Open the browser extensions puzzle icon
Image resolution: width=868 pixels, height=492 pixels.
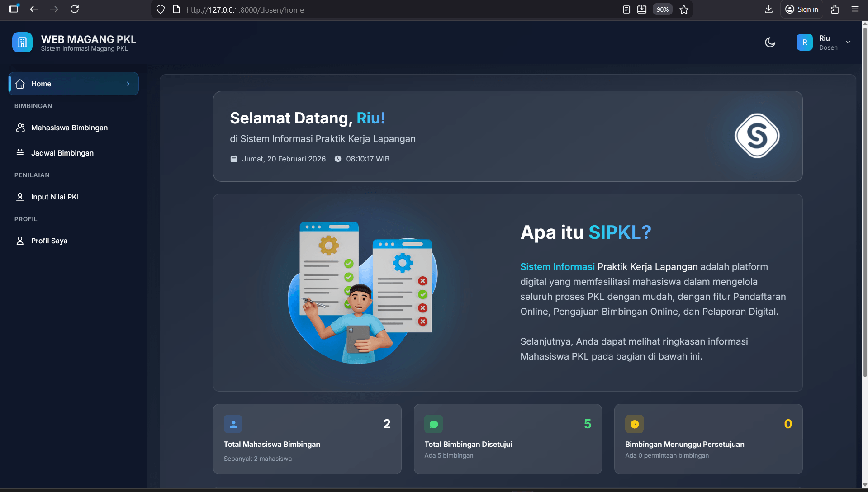pyautogui.click(x=835, y=9)
